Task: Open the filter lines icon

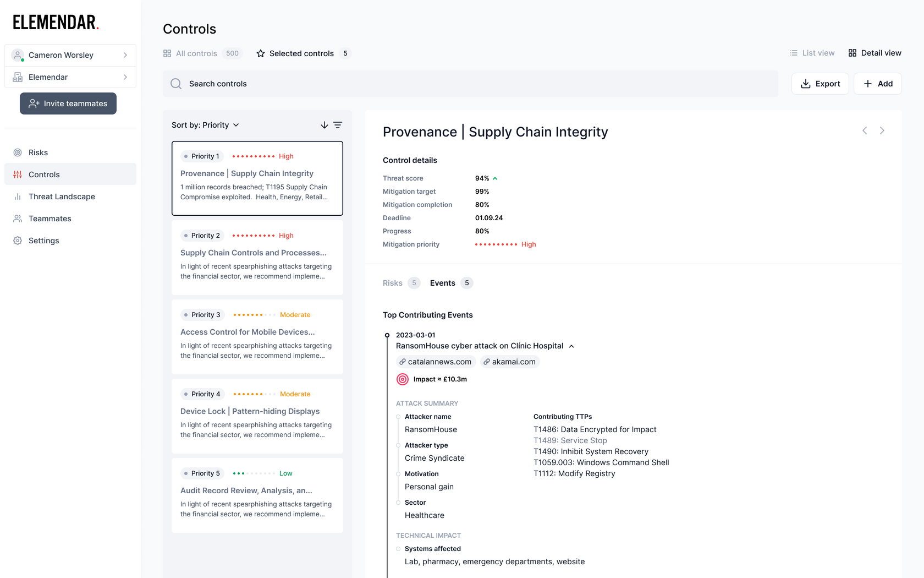Action: point(338,125)
